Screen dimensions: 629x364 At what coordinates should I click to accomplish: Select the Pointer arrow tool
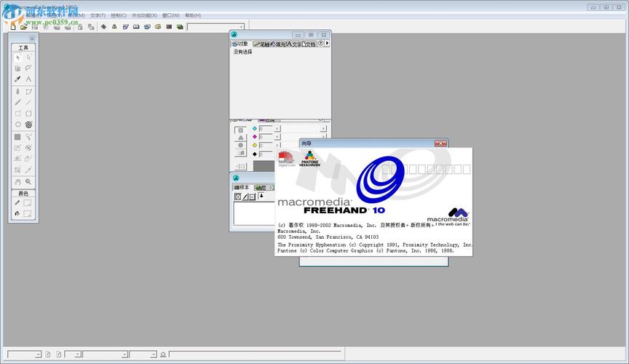pos(18,58)
